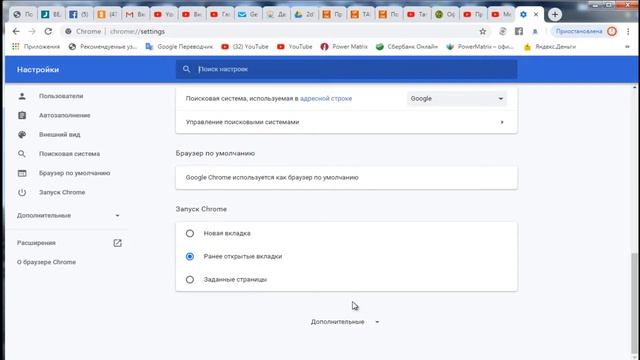Screen dimensions: 640x360
Task: Open Расширения in sidebar
Action: point(36,243)
